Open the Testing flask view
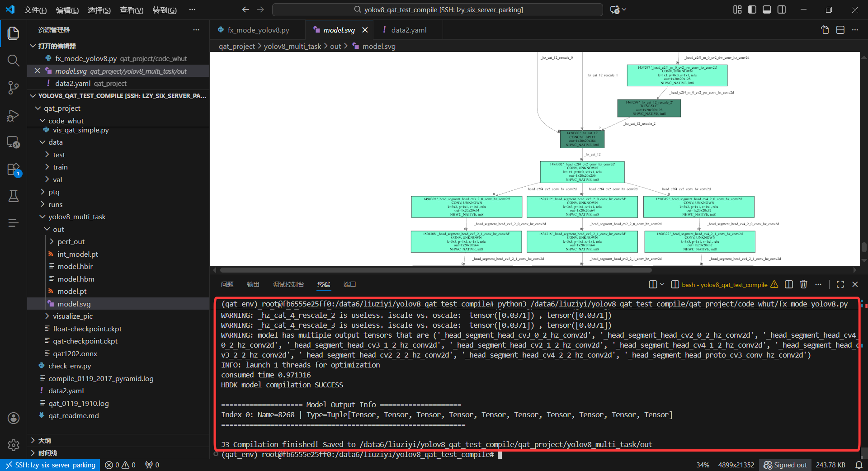This screenshot has height=471, width=868. [x=13, y=196]
